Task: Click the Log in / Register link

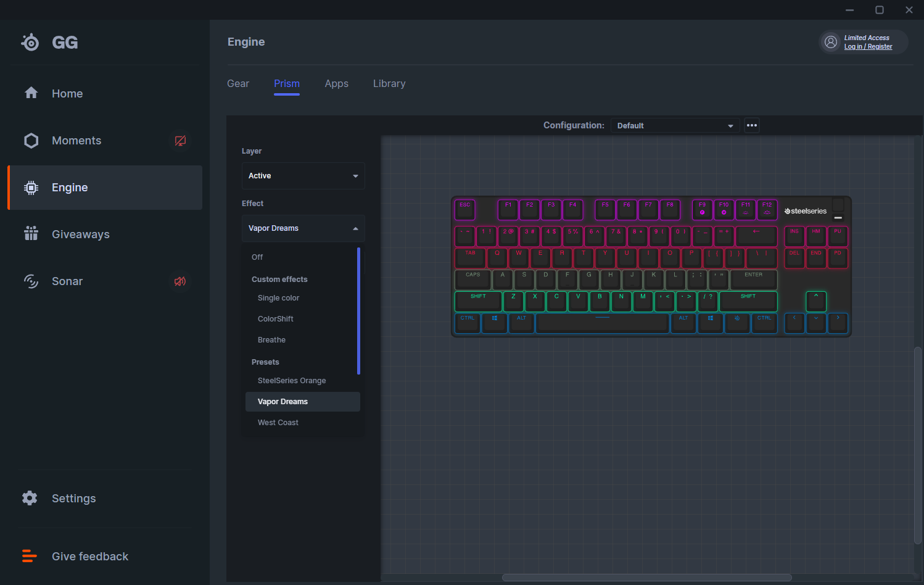Action: (x=868, y=47)
